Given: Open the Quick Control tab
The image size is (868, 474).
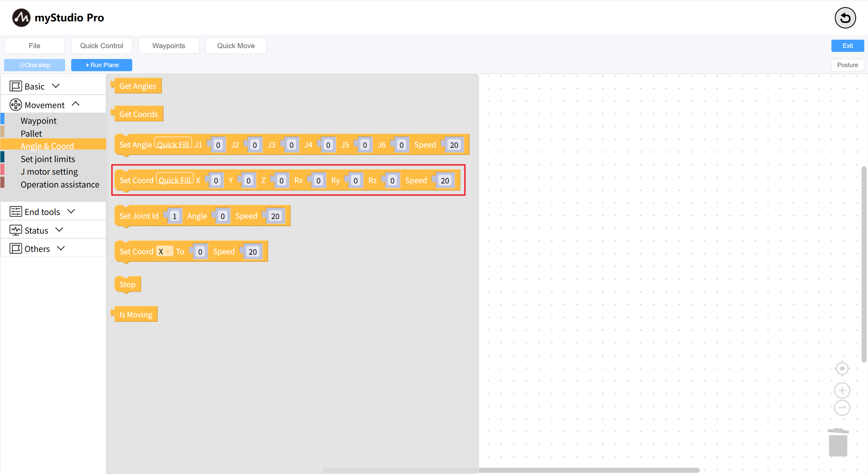Looking at the screenshot, I should tap(101, 46).
